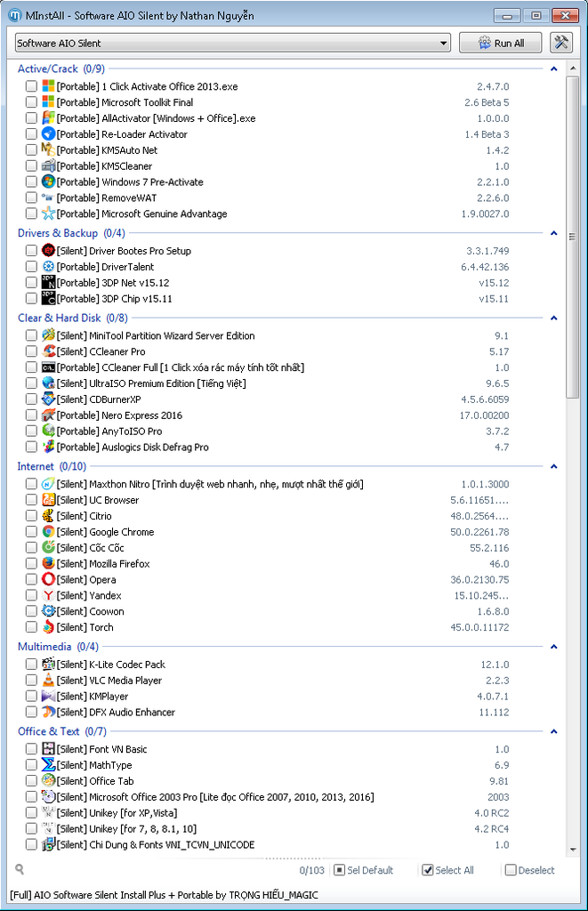588x911 pixels.
Task: Collapse the Active/Crack group
Action: [553, 69]
